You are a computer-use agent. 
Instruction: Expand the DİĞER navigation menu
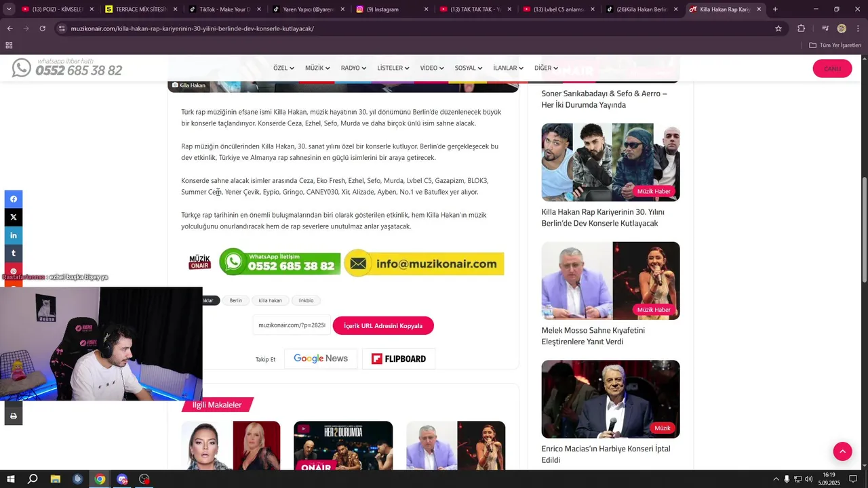pyautogui.click(x=546, y=68)
